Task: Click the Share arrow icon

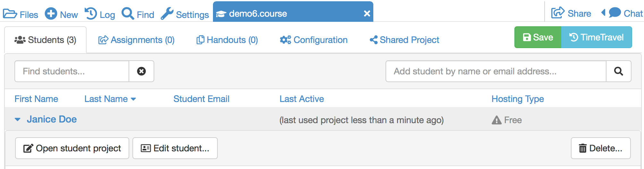Action: 558,13
